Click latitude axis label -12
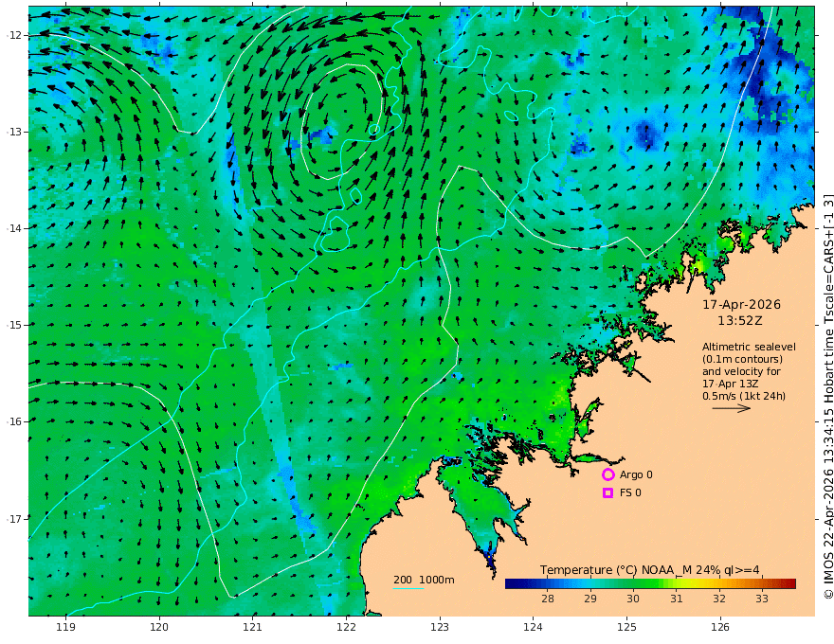 (x=14, y=35)
